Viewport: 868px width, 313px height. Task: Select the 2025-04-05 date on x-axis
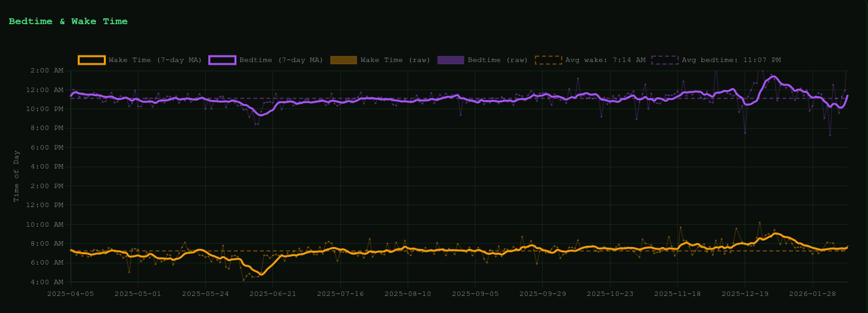pyautogui.click(x=71, y=294)
